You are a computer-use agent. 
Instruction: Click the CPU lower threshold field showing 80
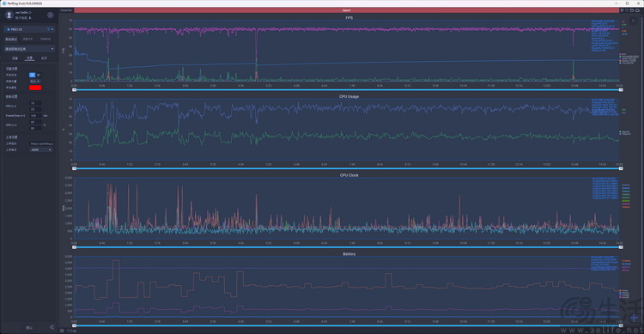(35, 128)
